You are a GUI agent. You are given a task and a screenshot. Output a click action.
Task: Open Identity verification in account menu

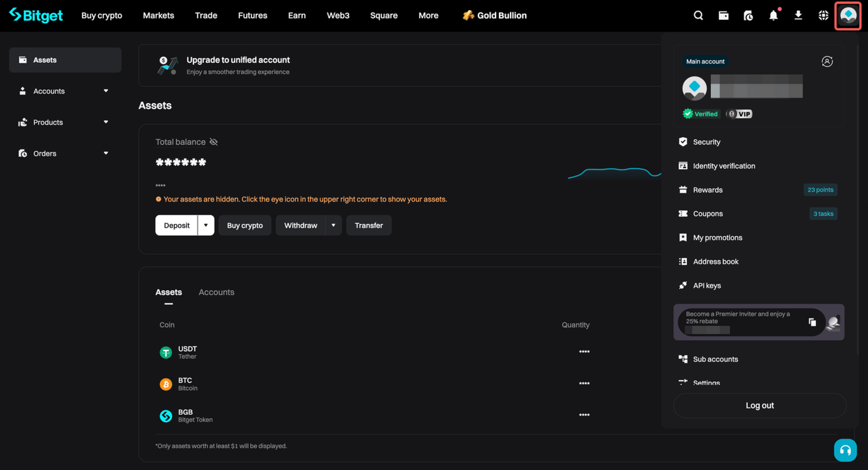[x=759, y=166]
